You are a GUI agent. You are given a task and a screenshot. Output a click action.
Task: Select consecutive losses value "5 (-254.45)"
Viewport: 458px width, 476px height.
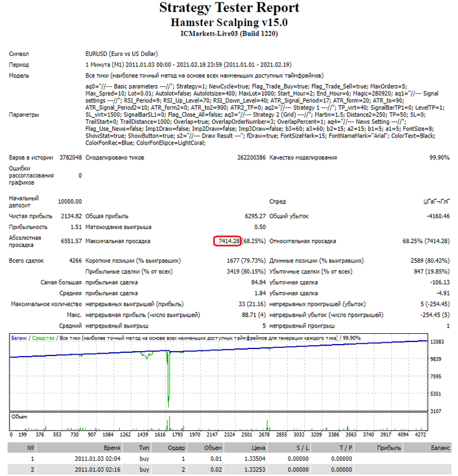click(435, 304)
